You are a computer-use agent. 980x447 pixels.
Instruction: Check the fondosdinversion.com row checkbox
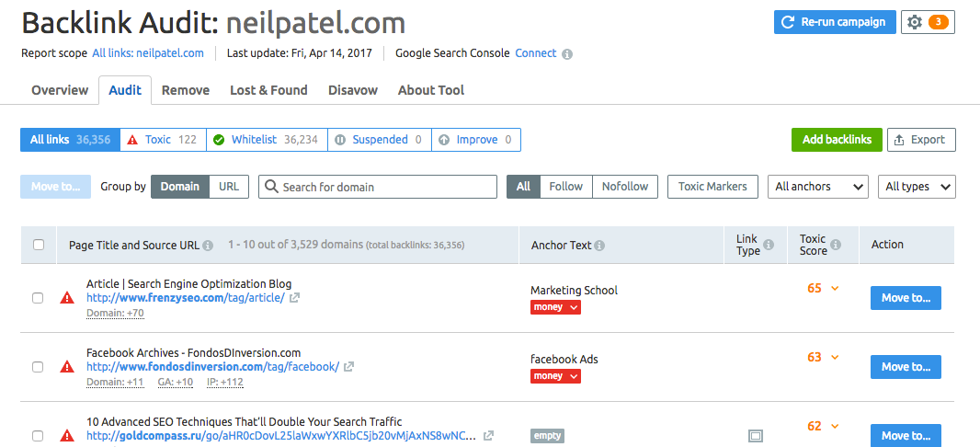38,367
